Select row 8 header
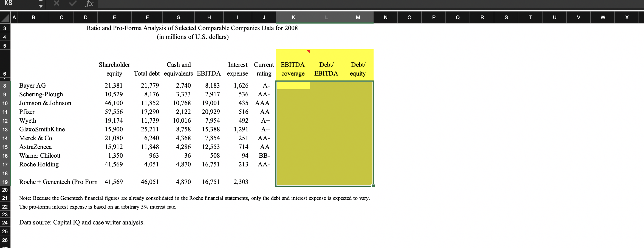This screenshot has width=644, height=248. click(x=4, y=86)
